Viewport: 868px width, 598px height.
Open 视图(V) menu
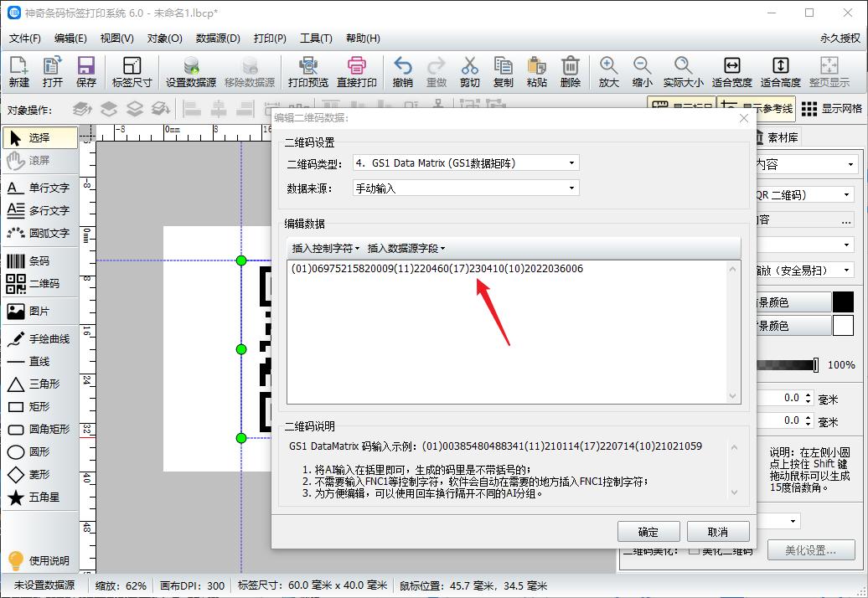click(116, 39)
